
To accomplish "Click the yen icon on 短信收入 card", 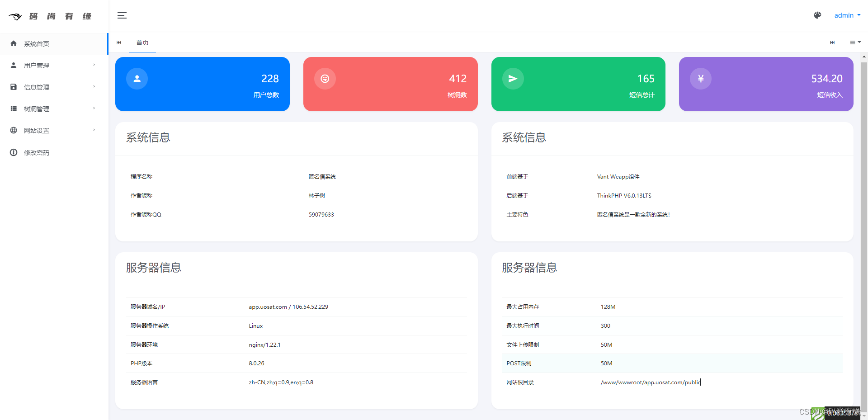I will [701, 79].
